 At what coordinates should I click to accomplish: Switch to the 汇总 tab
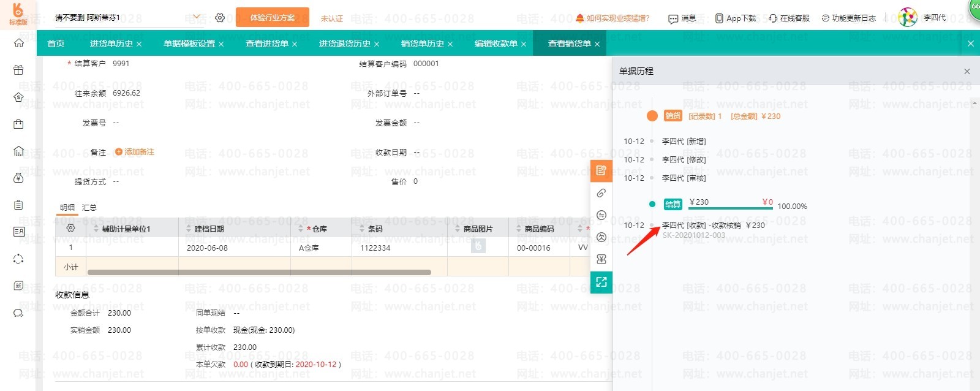click(89, 208)
